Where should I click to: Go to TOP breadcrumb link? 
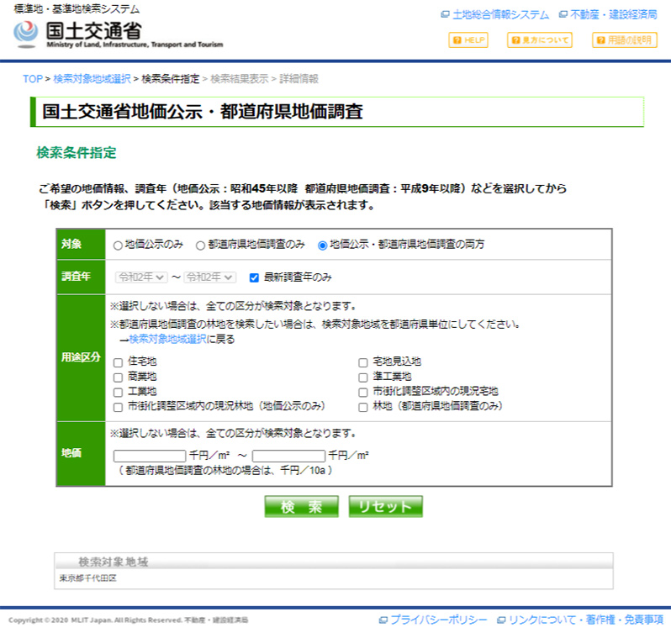click(x=32, y=79)
